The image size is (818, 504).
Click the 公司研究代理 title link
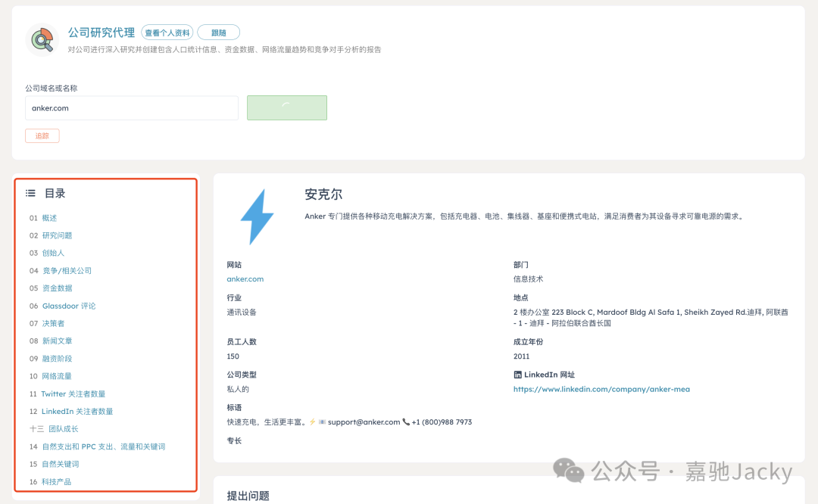click(x=101, y=33)
